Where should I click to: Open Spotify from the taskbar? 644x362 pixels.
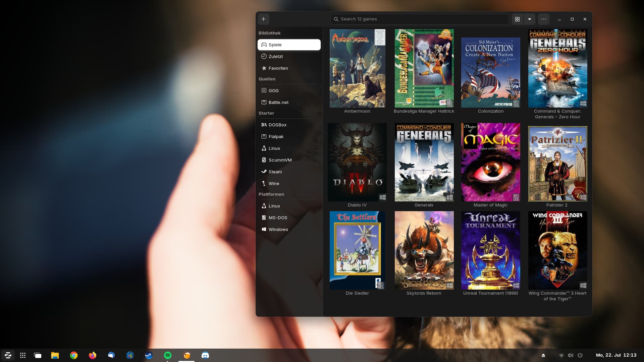(x=168, y=355)
